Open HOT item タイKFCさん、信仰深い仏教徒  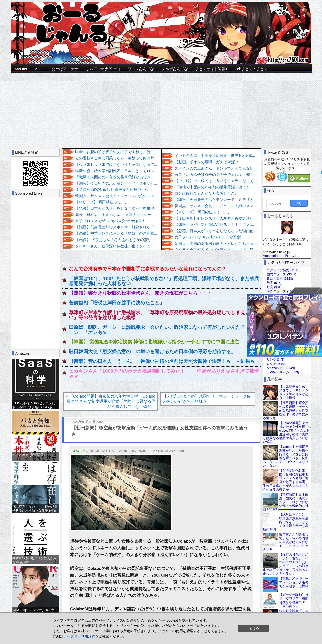pyautogui.click(x=114, y=246)
